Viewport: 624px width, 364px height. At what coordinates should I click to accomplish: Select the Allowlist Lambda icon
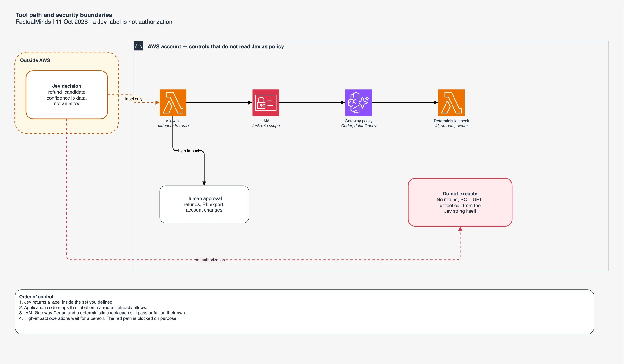click(x=173, y=102)
